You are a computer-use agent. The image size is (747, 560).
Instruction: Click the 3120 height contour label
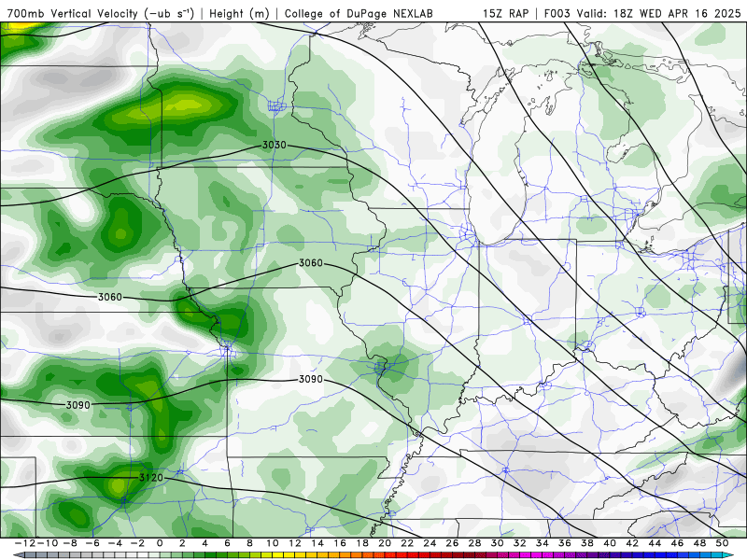click(x=151, y=477)
